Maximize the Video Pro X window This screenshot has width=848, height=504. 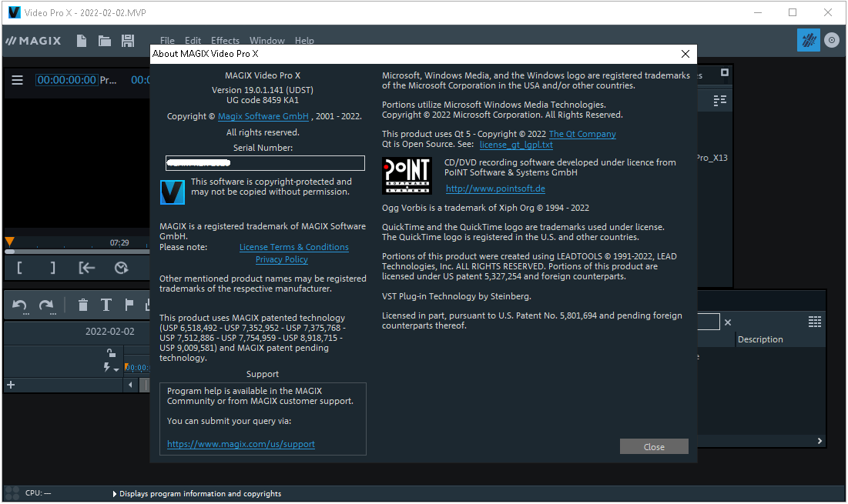coord(793,12)
